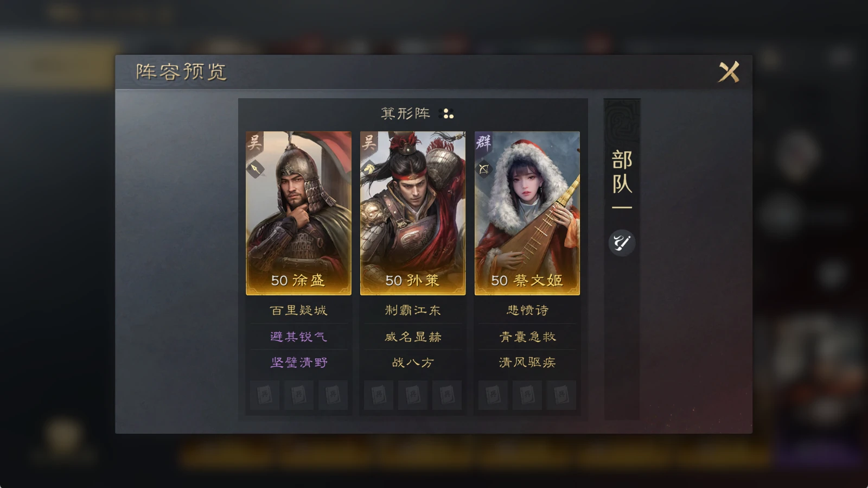Open 蔡文姬 general portrait card

[527, 213]
